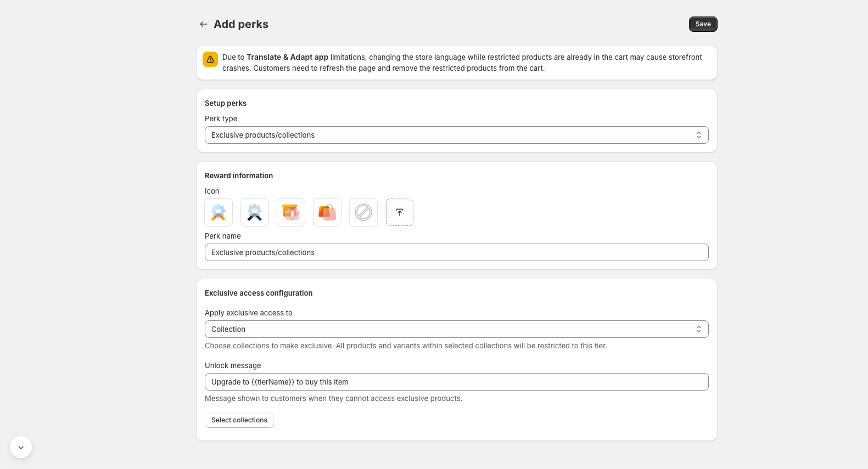This screenshot has width=868, height=469.
Task: Click the Add perks page heading
Action: pos(241,24)
